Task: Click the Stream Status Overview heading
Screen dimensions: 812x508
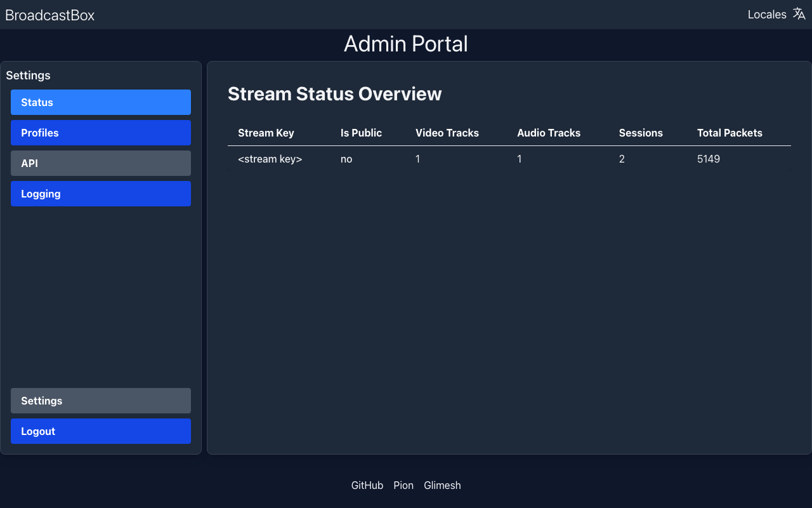Action: click(335, 94)
